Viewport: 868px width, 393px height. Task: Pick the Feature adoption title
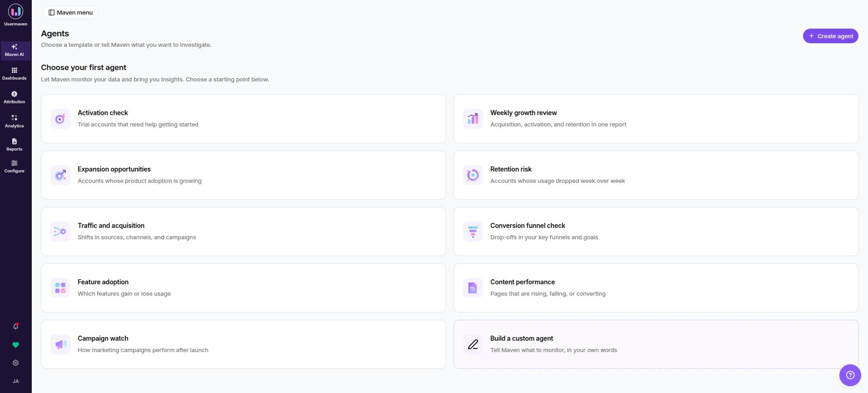103,282
